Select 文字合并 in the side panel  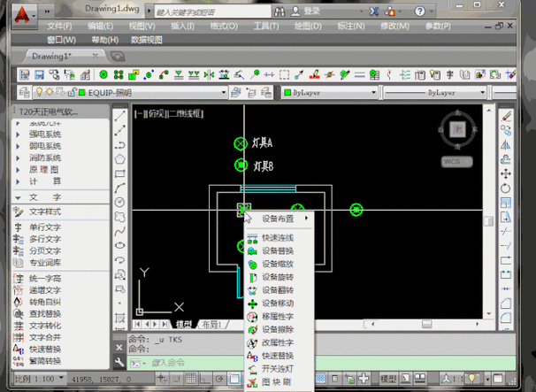[x=45, y=337]
